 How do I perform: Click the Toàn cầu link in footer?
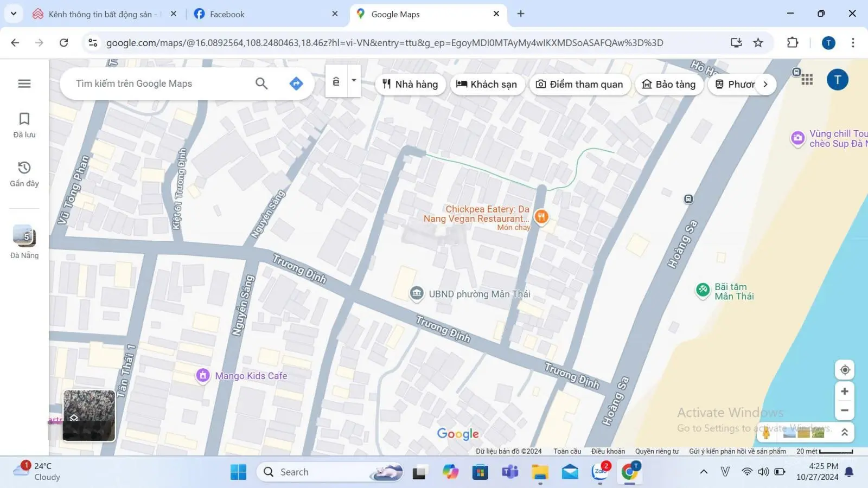[x=567, y=451]
